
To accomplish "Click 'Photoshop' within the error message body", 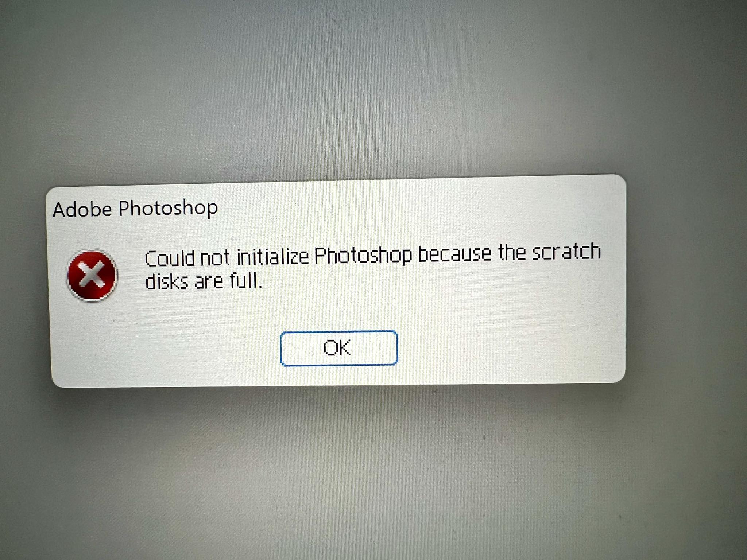I will point(363,255).
